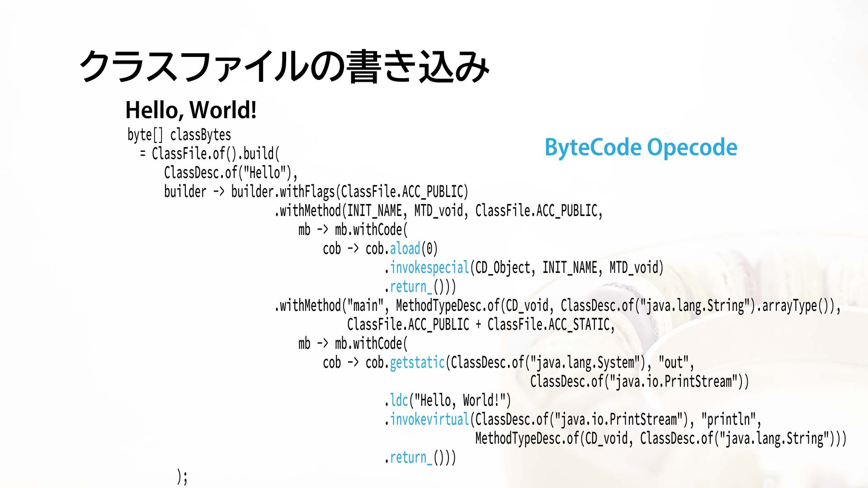Click builder.withFlags(ClassFile.ACC_PUBLIC) line
868x488 pixels.
(316, 192)
